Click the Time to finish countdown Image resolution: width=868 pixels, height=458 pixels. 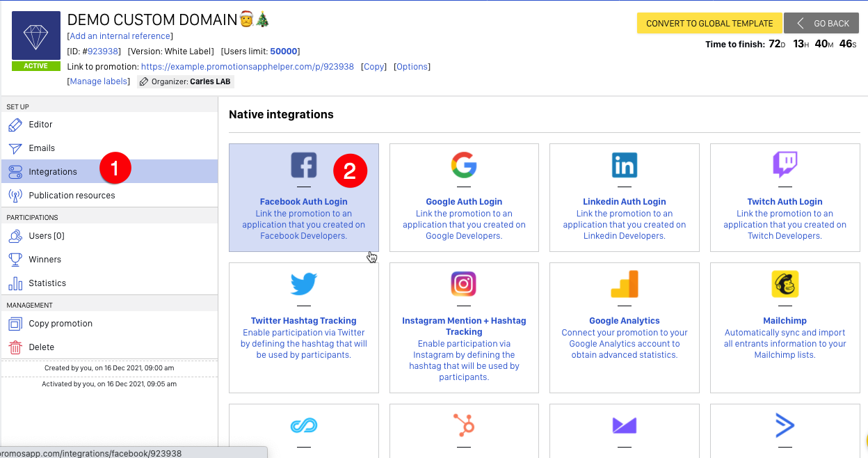[x=781, y=44]
